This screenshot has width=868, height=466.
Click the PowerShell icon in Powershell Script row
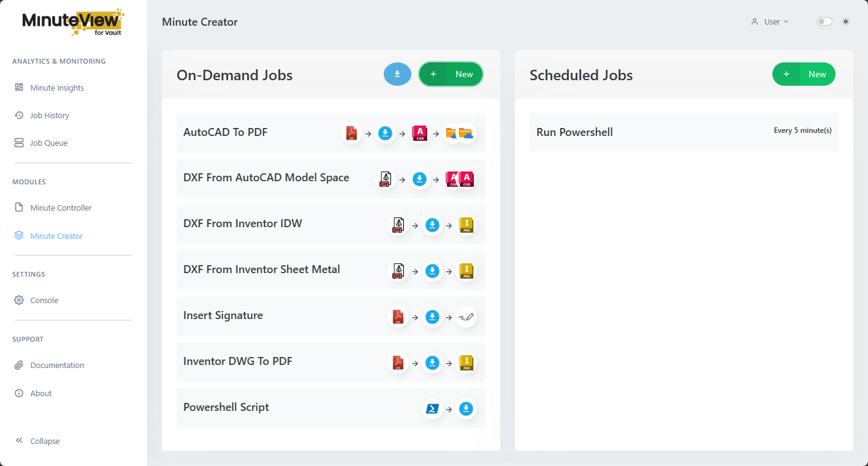(x=432, y=408)
